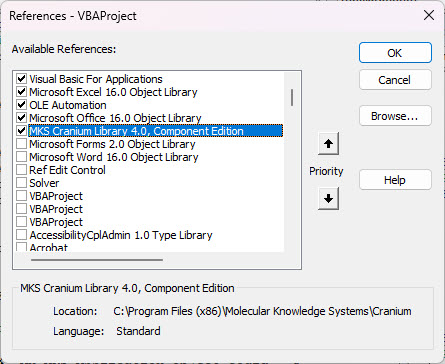Confirm references with the OK button
The height and width of the screenshot is (364, 445).
pos(395,53)
